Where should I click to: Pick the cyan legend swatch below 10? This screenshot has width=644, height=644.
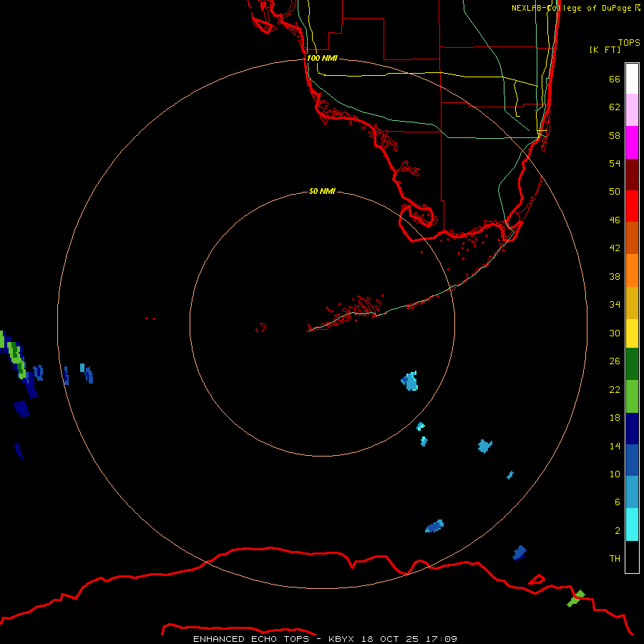click(x=632, y=525)
